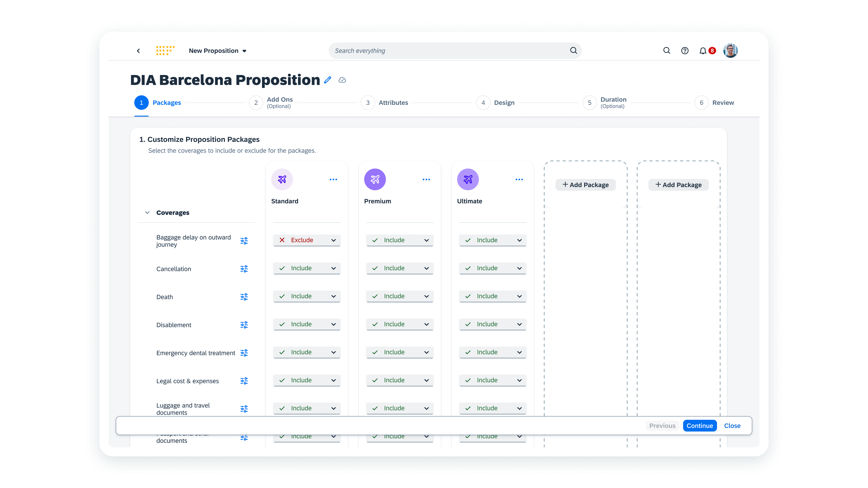Click the first Add Package button
The height and width of the screenshot is (488, 868).
[586, 185]
